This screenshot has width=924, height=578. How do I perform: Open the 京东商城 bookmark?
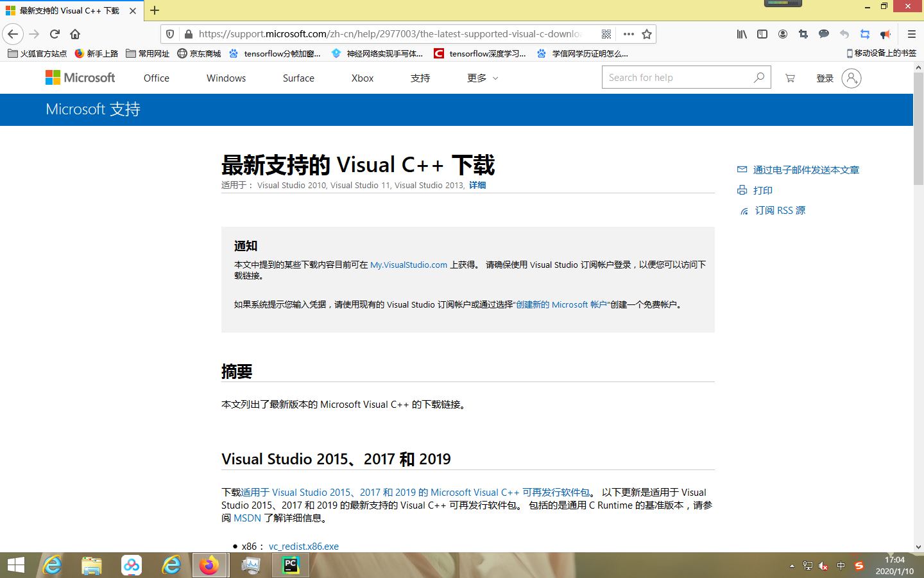click(199, 53)
